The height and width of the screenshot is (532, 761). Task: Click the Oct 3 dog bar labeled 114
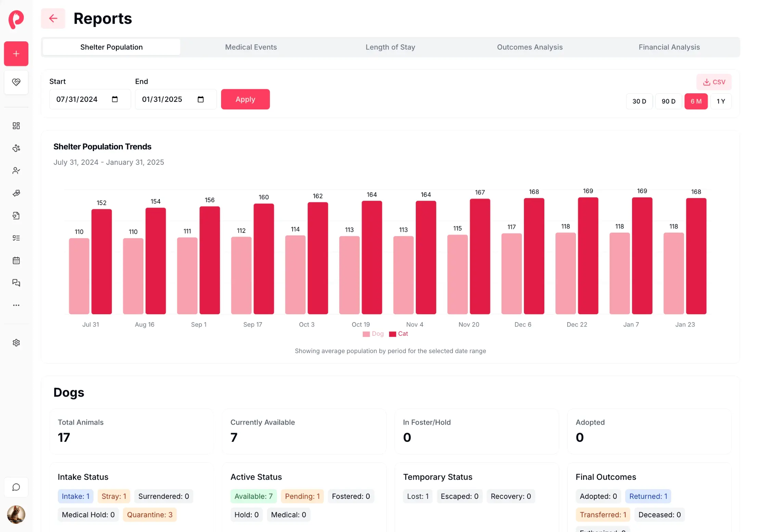[x=295, y=275]
